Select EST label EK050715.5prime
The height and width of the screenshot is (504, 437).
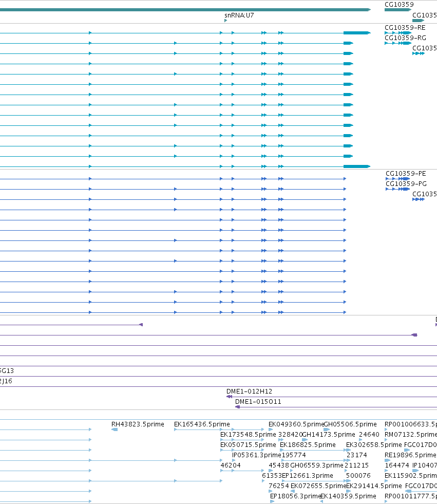pos(248,445)
